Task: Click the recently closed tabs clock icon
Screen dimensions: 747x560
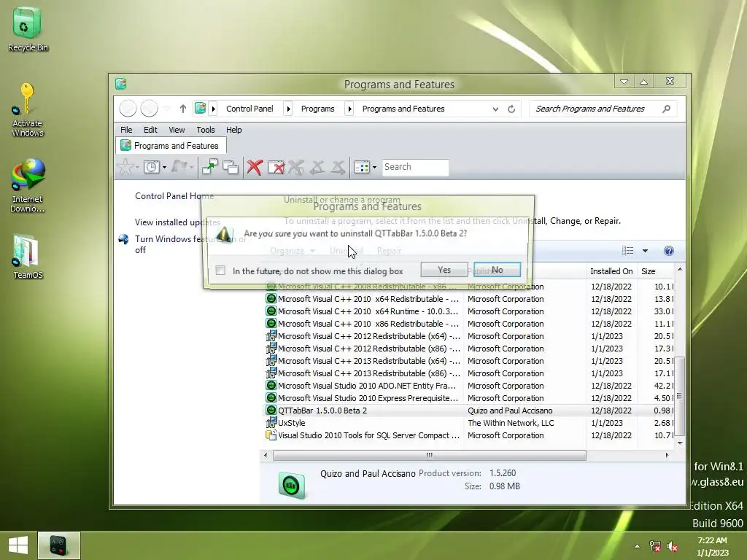Action: [x=152, y=167]
